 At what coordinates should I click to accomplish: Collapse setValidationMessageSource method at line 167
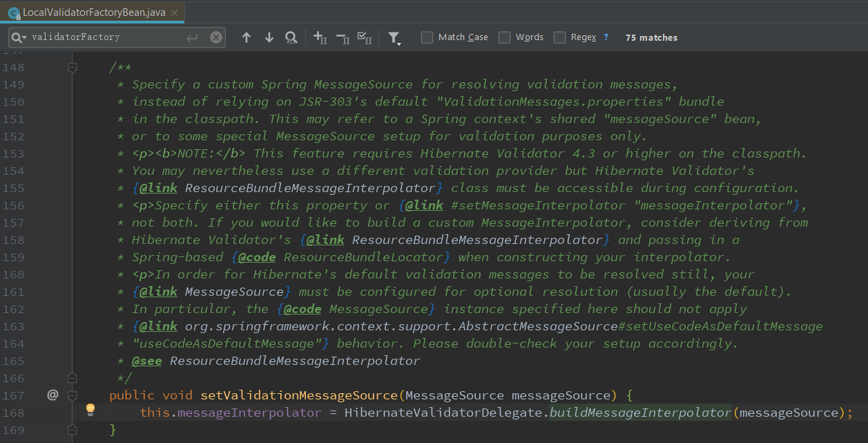[72, 395]
